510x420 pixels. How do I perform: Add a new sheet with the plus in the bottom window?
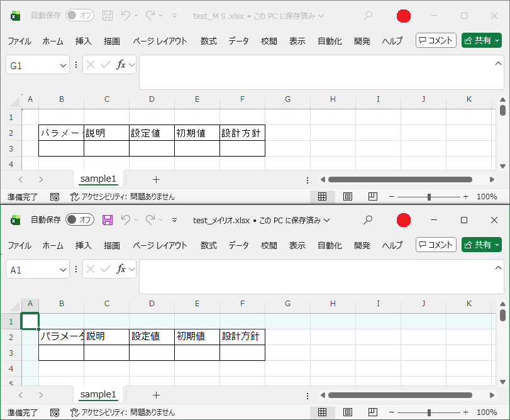(x=157, y=395)
